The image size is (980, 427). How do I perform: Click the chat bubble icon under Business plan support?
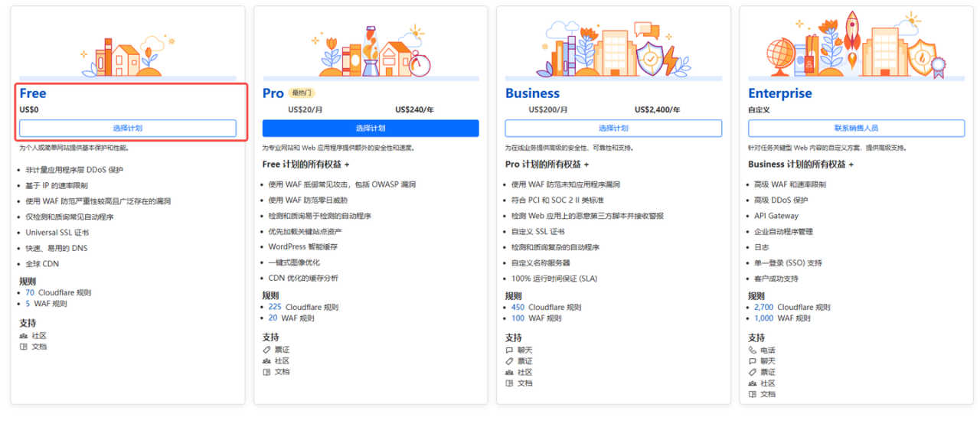pyautogui.click(x=509, y=349)
